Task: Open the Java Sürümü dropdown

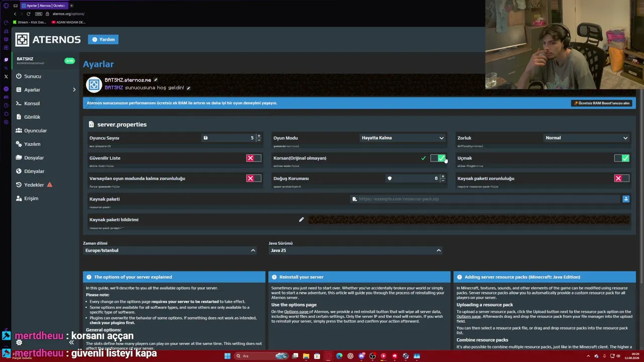Action: click(355, 250)
